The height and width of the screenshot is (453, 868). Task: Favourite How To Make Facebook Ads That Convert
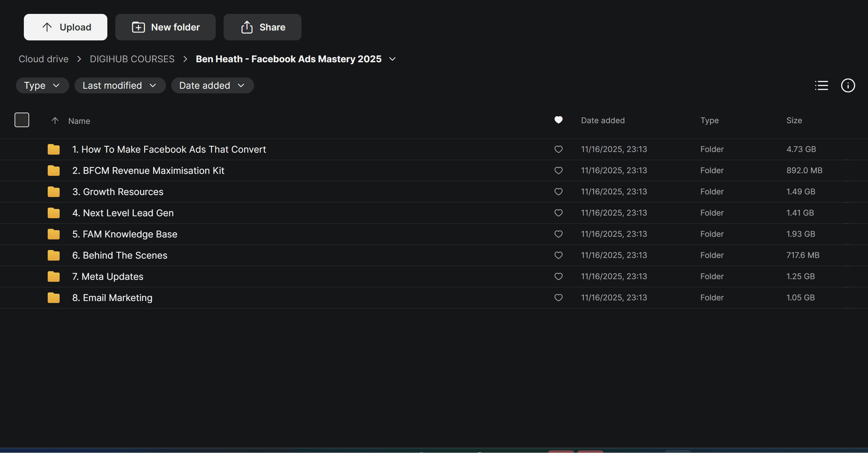[x=558, y=149]
